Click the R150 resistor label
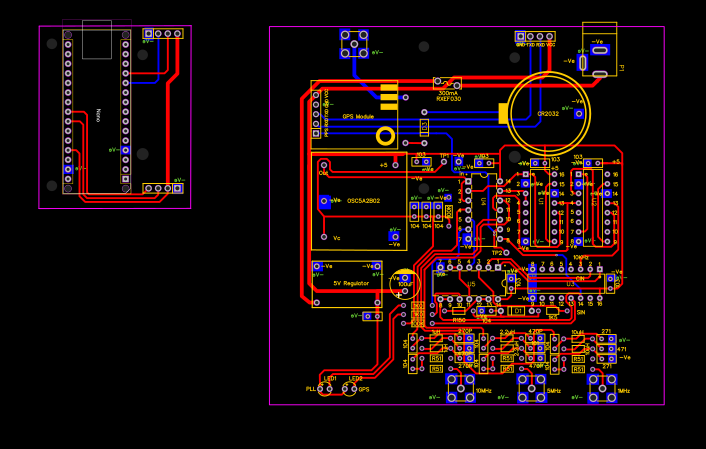This screenshot has height=449, width=706. pyautogui.click(x=458, y=320)
